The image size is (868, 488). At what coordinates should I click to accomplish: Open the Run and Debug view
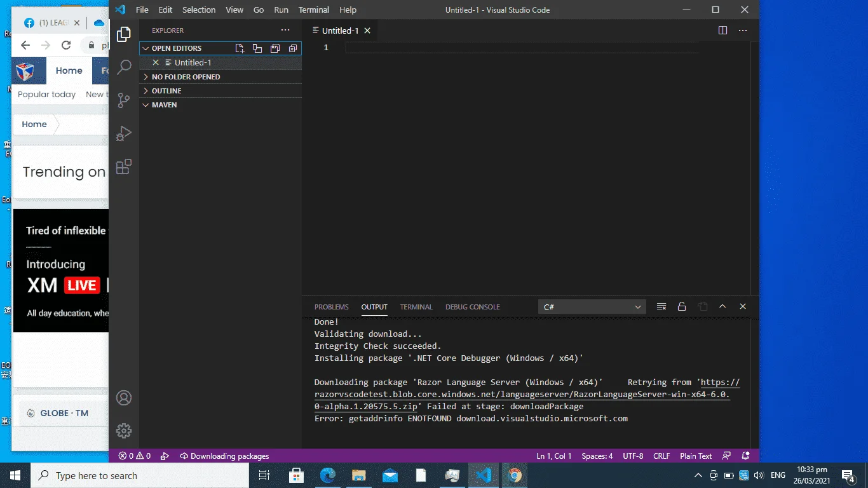124,133
